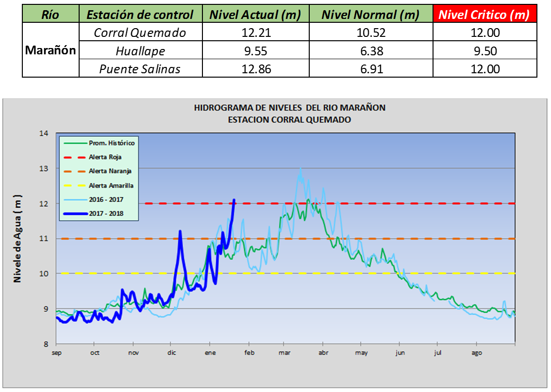Click the actual level value 12.86

click(256, 68)
